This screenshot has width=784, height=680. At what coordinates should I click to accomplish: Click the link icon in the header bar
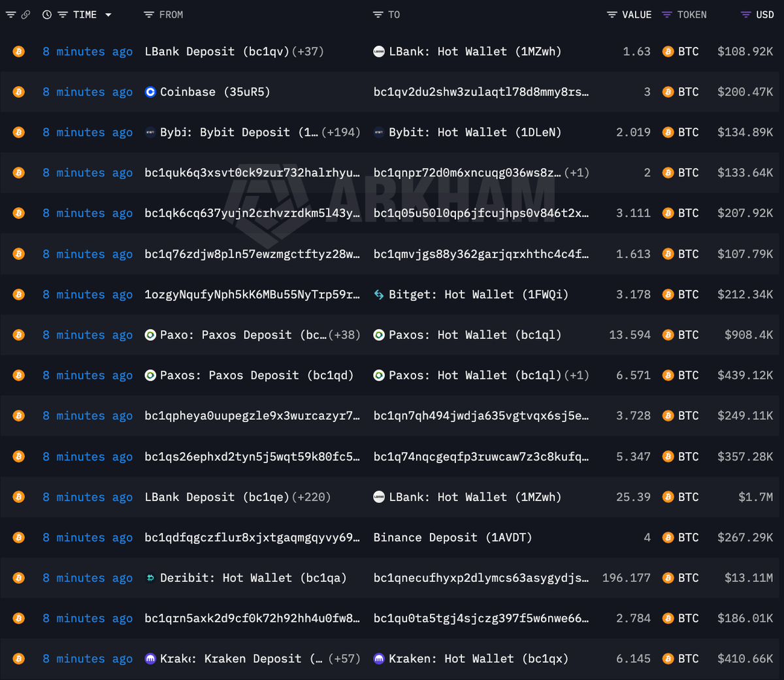click(26, 14)
